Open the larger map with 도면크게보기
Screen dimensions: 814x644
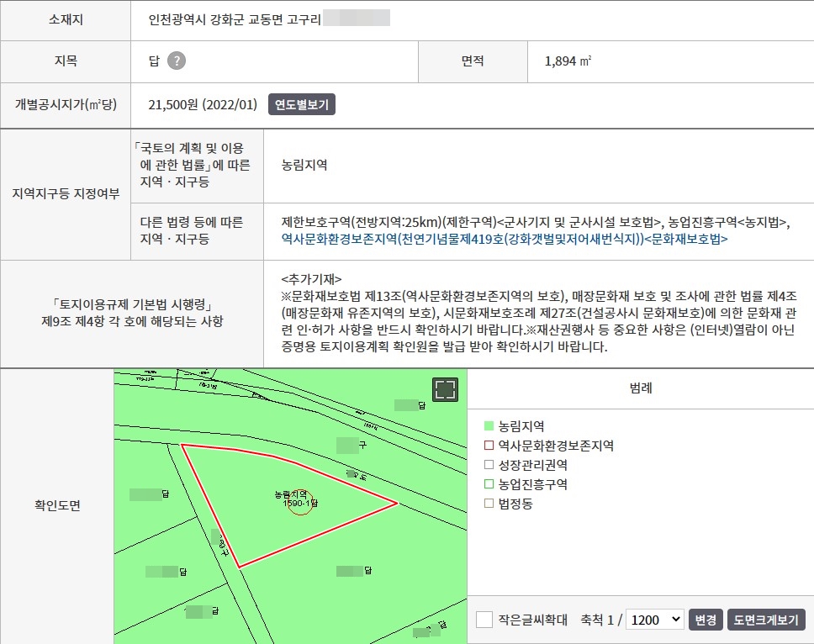click(765, 620)
